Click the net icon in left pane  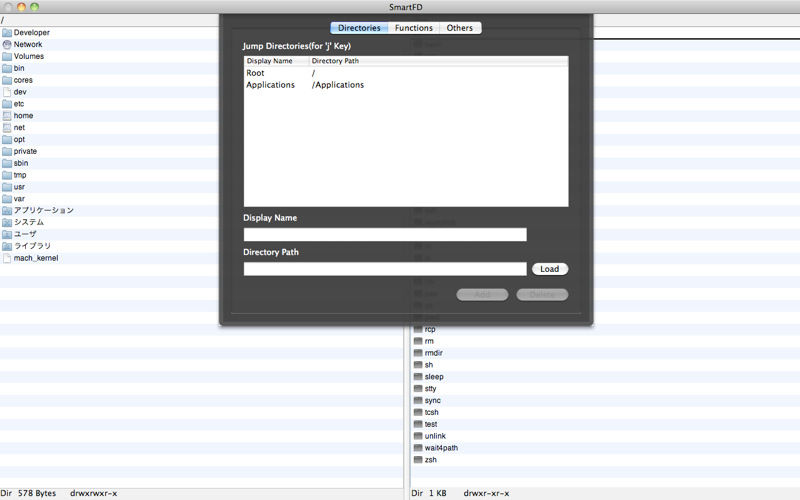[x=7, y=128]
